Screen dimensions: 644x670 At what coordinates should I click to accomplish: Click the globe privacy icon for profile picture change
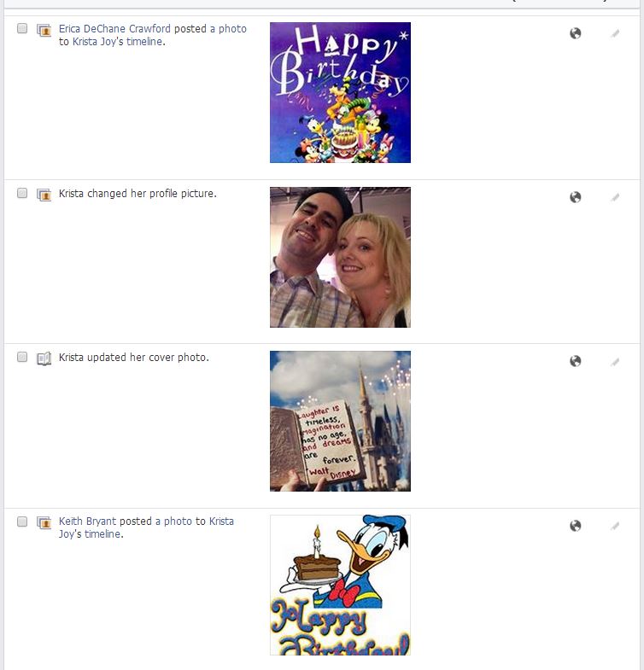point(575,197)
